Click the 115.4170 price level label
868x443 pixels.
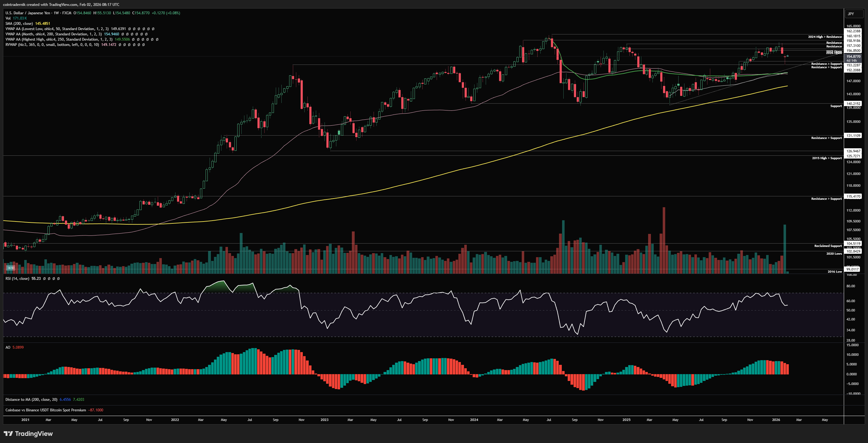coord(853,196)
